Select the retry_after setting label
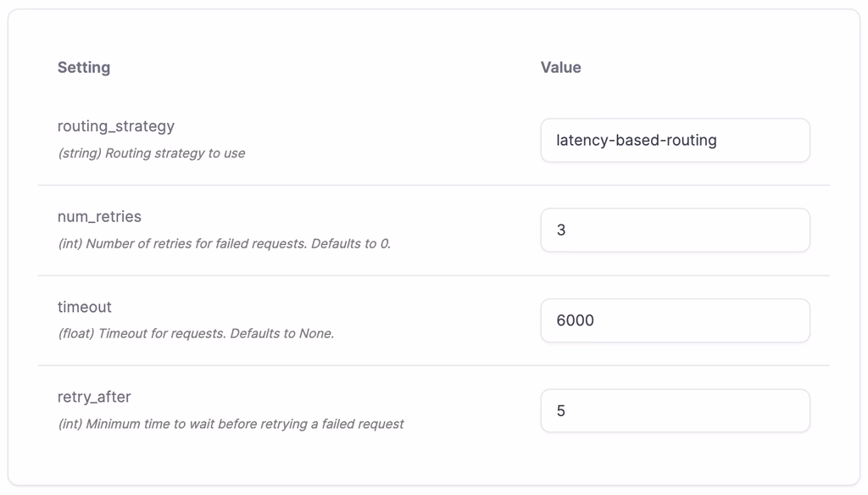Image resolution: width=868 pixels, height=495 pixels. [94, 397]
